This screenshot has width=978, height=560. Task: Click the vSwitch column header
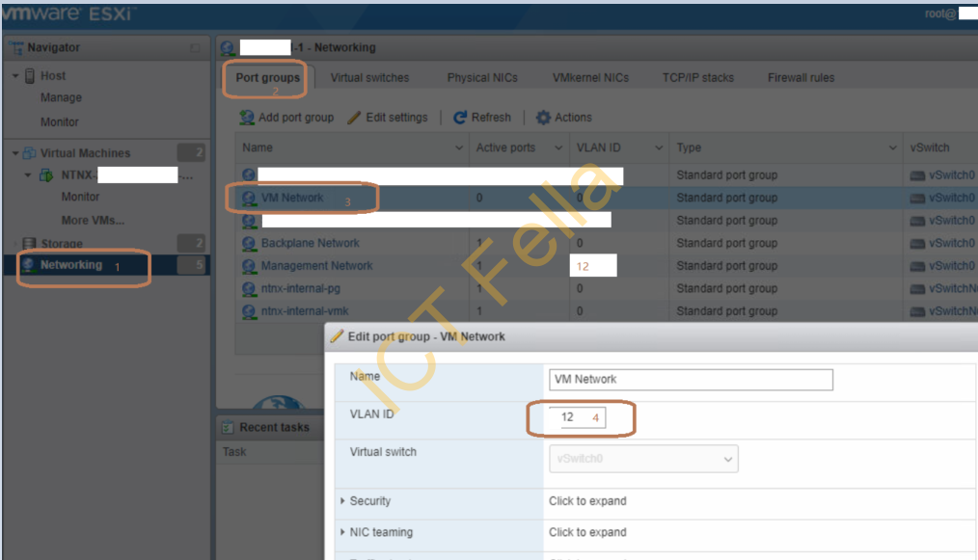click(930, 147)
